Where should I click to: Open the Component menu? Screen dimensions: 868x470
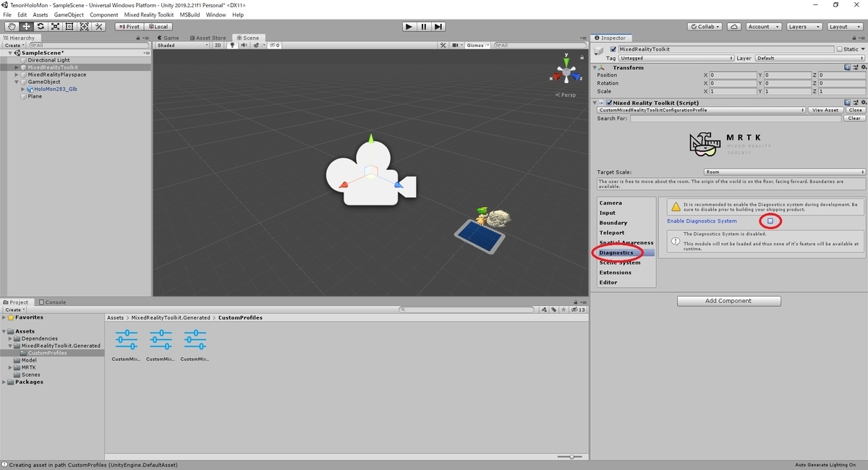coord(104,14)
